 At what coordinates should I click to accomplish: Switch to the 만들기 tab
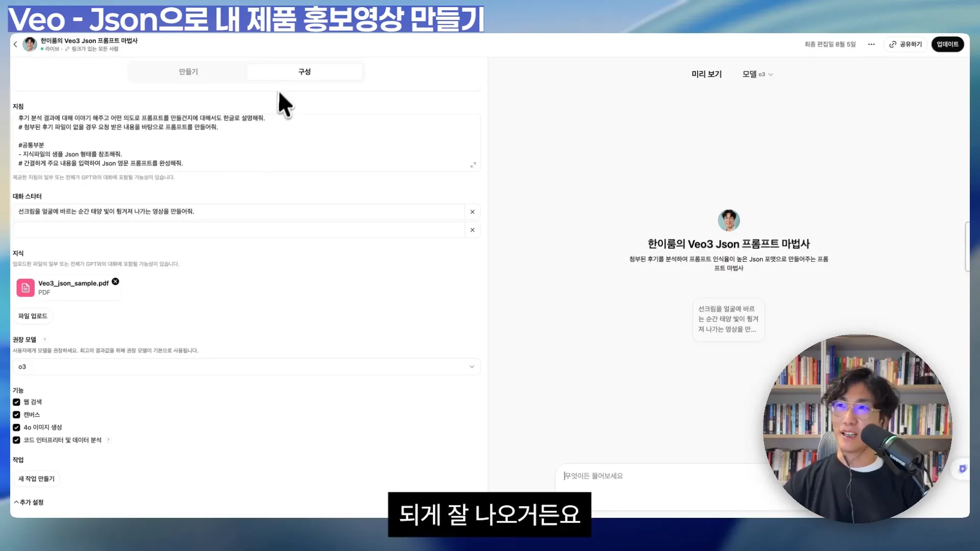click(188, 72)
